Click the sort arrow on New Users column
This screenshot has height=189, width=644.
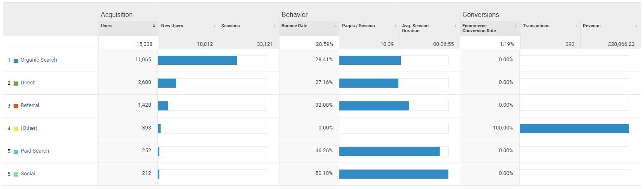point(214,26)
